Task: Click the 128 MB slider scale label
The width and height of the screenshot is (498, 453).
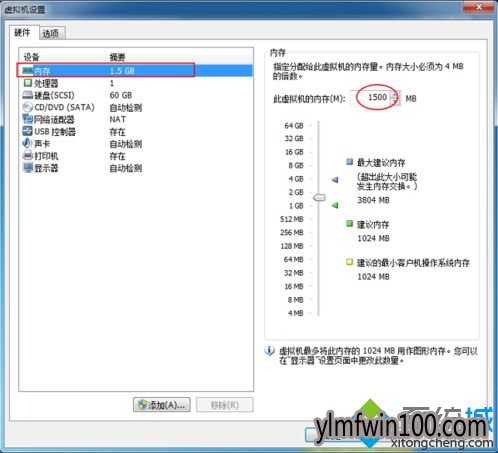Action: (x=292, y=246)
